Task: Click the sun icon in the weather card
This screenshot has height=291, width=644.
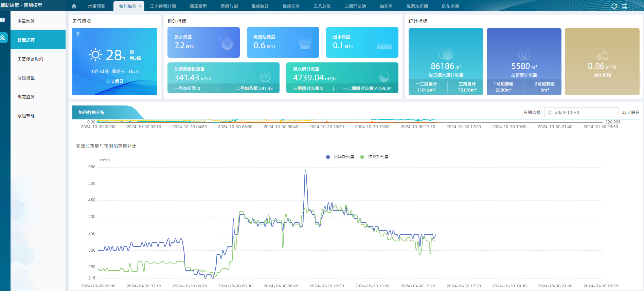Action: (x=95, y=55)
